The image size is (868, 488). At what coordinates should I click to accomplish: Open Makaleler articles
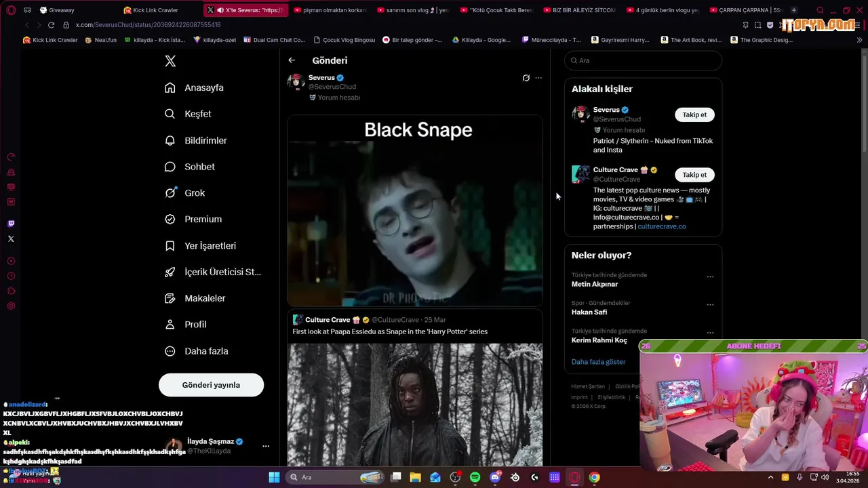tap(195, 298)
